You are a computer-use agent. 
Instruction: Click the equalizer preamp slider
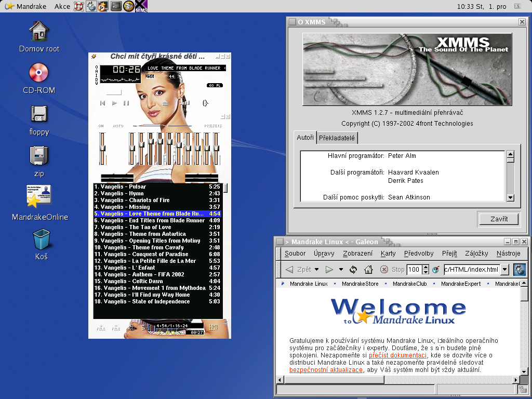103,148
